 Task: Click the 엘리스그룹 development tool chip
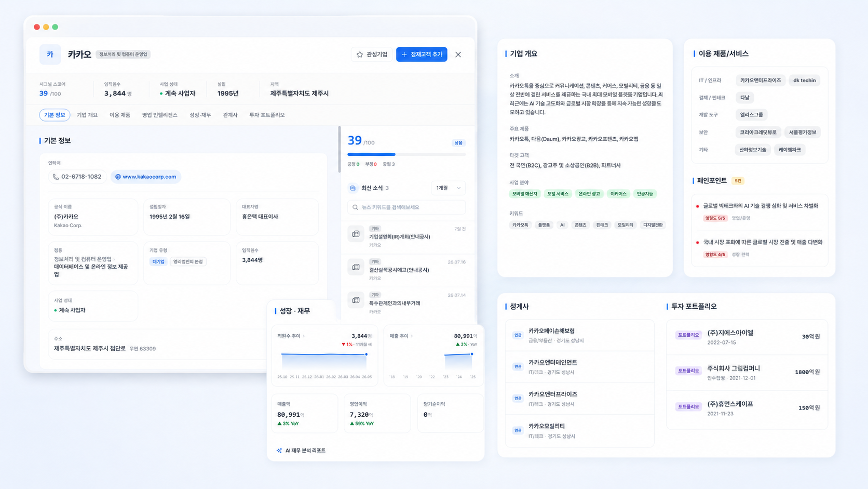click(752, 115)
